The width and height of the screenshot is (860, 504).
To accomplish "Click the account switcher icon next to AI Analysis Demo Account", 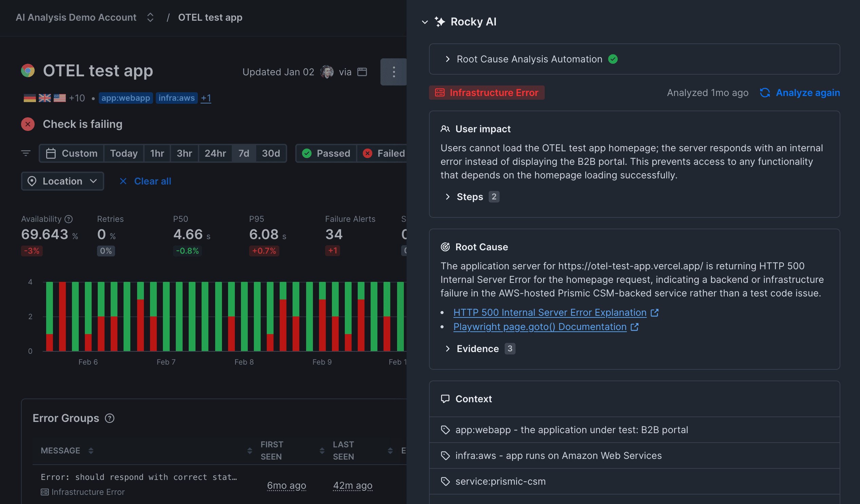I will 150,17.
